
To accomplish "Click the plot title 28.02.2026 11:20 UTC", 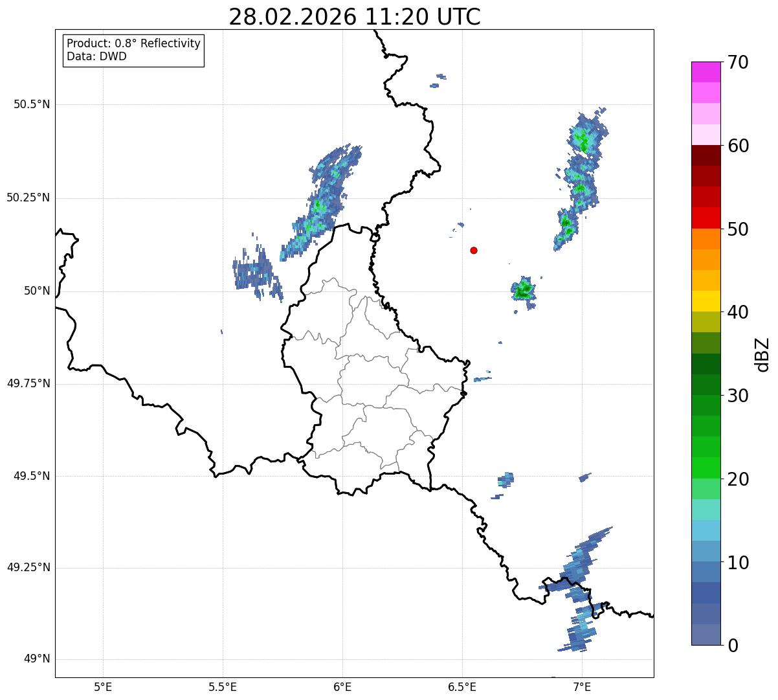I will point(355,17).
